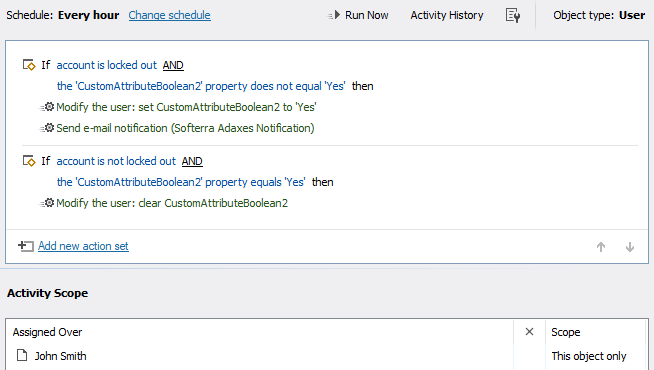Click the second action set condition icon
Screen dimensions: 654x370
coord(29,161)
